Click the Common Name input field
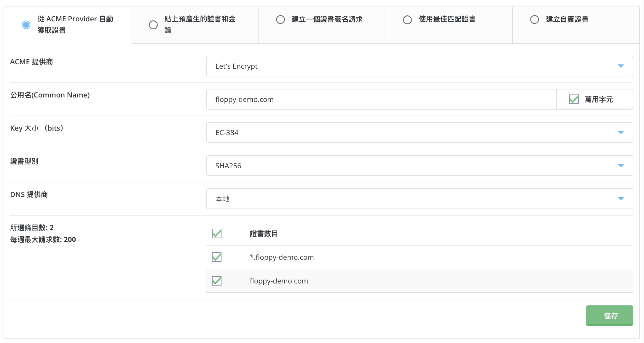The image size is (644, 343). pyautogui.click(x=381, y=99)
